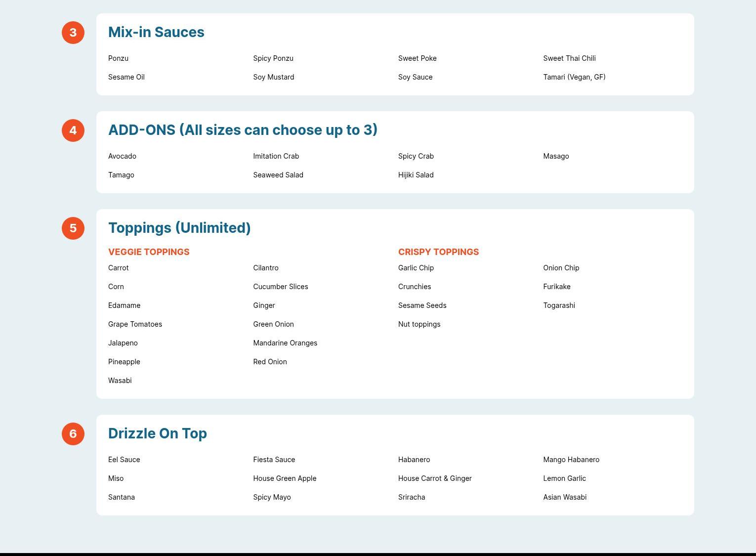The height and width of the screenshot is (556, 756).
Task: Select "Grape Tomatoes" topping
Action: [x=135, y=324]
